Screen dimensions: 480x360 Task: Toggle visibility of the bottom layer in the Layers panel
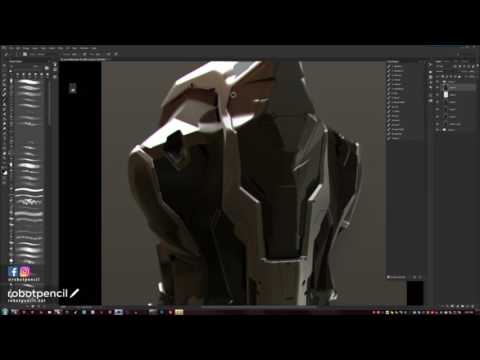click(x=437, y=130)
